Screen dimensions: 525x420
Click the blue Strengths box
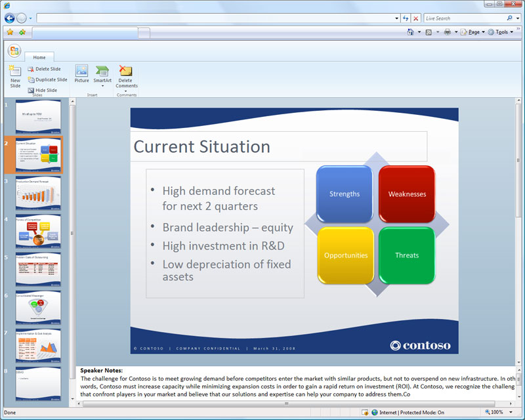click(345, 194)
